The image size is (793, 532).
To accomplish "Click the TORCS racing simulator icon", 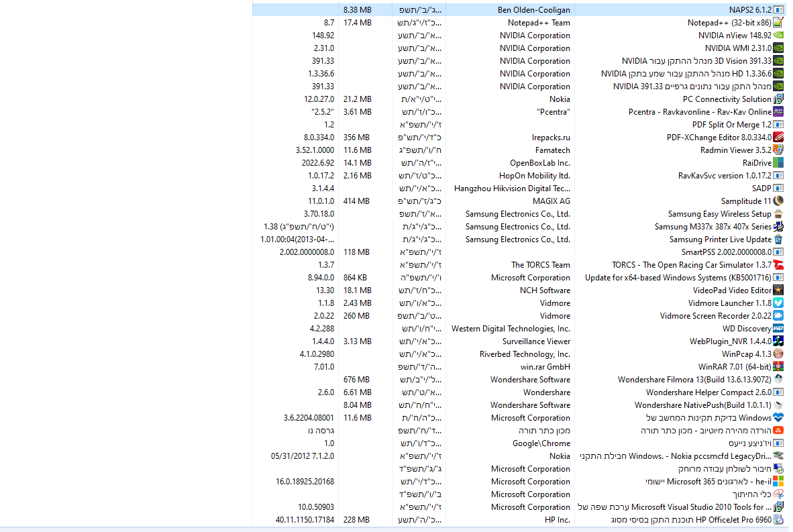I will click(778, 264).
